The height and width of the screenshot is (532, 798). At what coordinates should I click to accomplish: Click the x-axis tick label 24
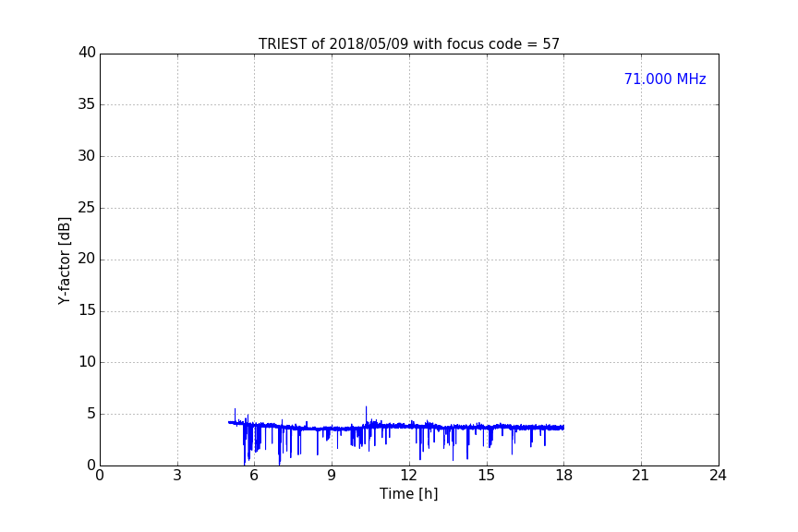718,476
